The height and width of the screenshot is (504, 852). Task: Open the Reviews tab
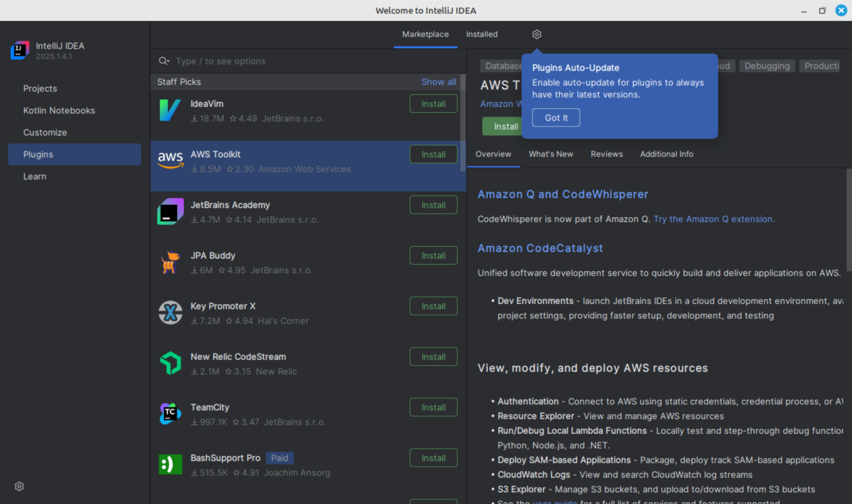[x=607, y=154]
